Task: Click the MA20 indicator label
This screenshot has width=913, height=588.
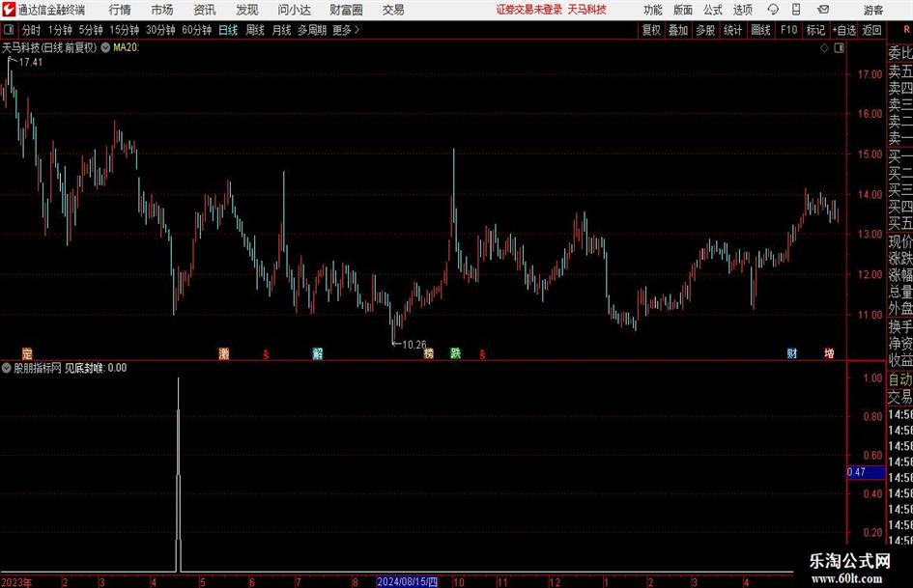Action: pyautogui.click(x=127, y=47)
